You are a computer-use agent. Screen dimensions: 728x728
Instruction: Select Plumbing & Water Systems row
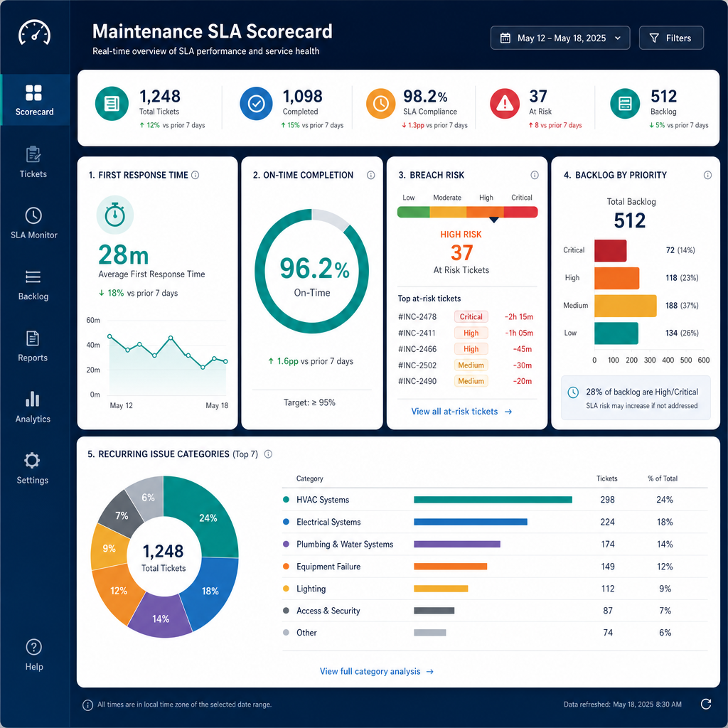coord(495,544)
